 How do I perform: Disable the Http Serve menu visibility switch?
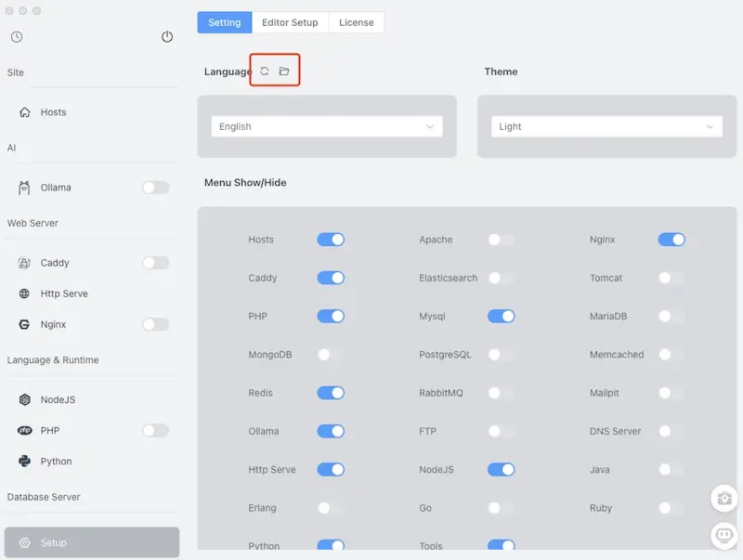[x=331, y=470]
